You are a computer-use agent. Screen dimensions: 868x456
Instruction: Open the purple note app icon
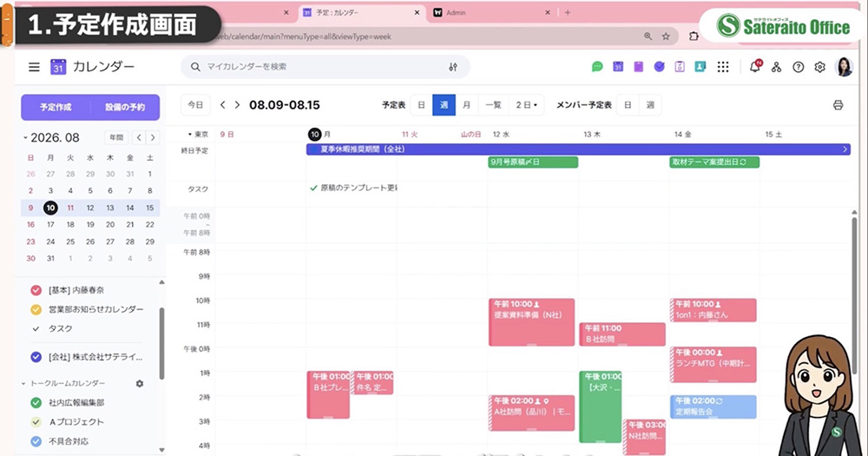tap(638, 67)
